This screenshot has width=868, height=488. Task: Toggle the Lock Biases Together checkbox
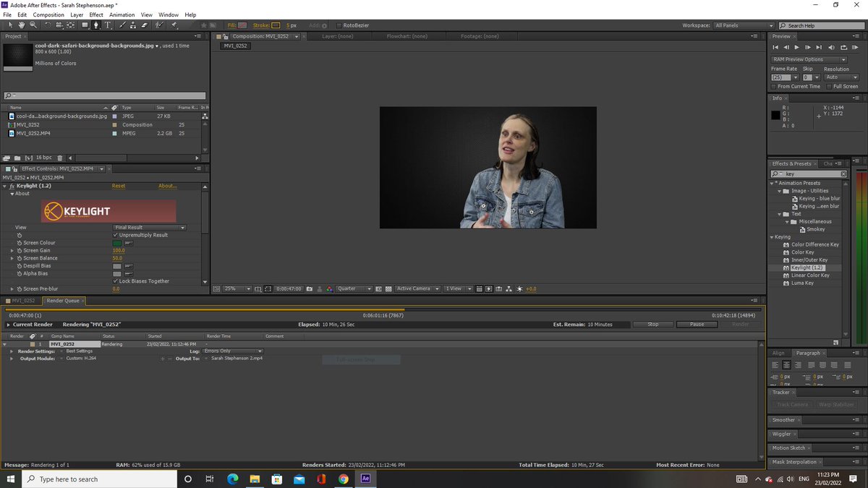(x=116, y=281)
